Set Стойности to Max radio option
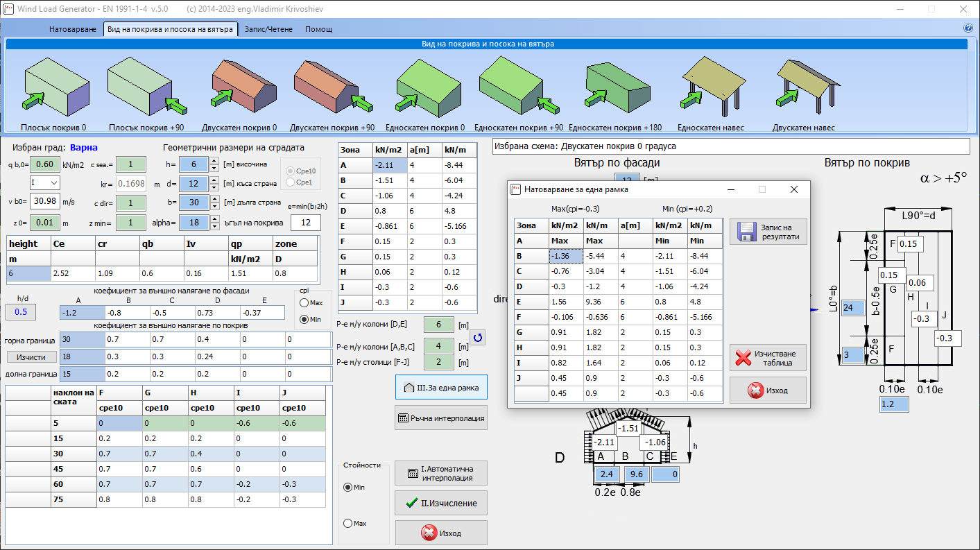Viewport: 980px width, 550px height. point(348,523)
